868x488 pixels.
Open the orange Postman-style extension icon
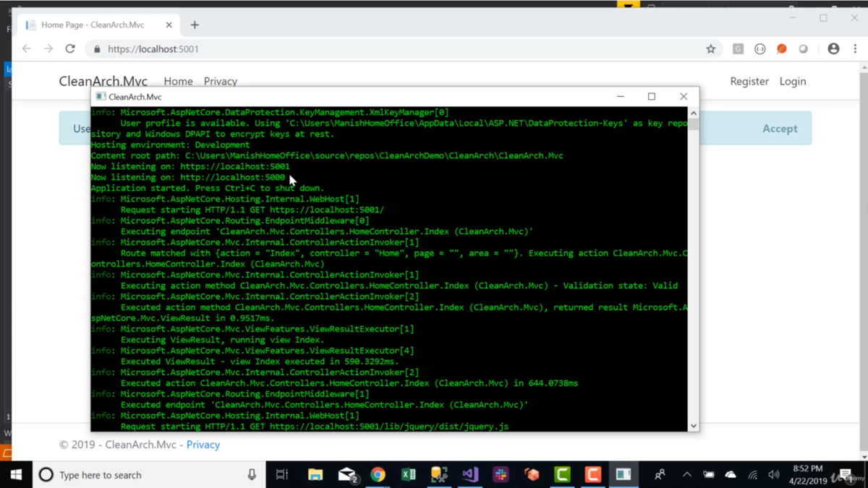click(x=781, y=49)
